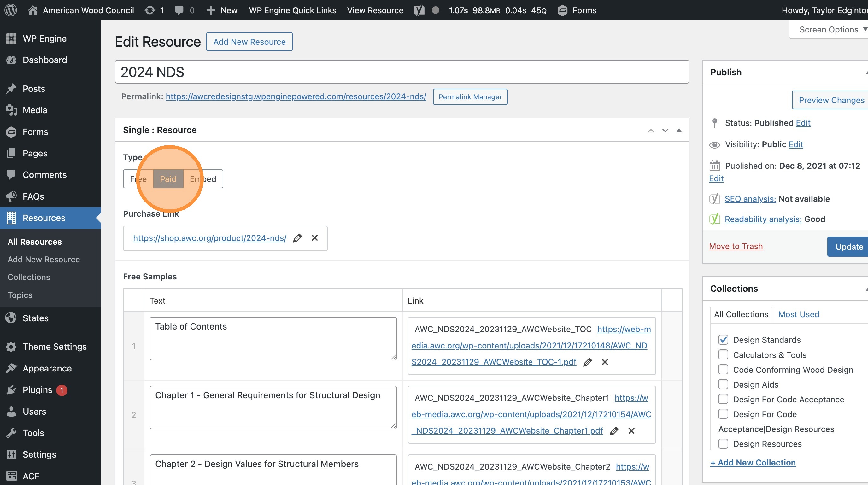The width and height of the screenshot is (868, 485).
Task: Collapse the Single : Resource panel
Action: [x=679, y=130]
